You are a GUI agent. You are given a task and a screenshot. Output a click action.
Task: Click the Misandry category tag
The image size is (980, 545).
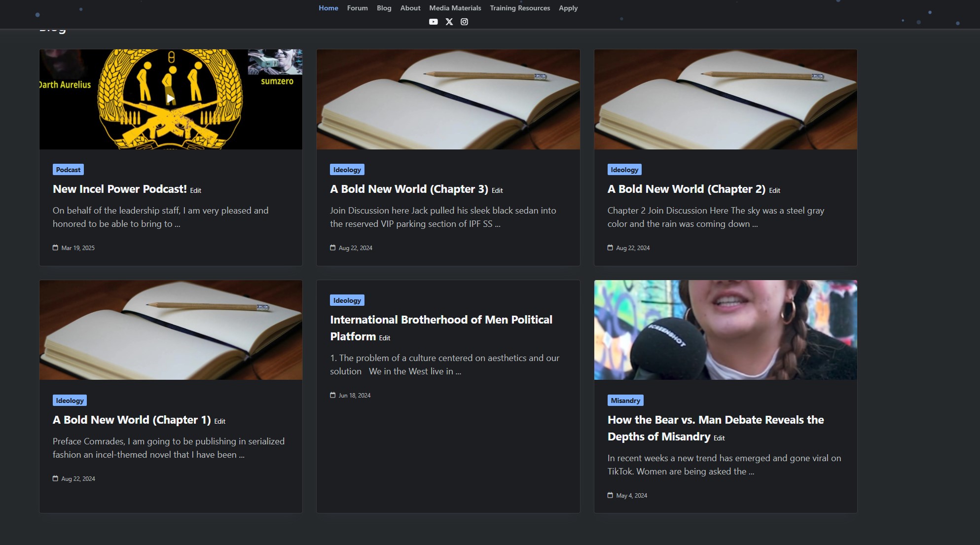pyautogui.click(x=625, y=400)
